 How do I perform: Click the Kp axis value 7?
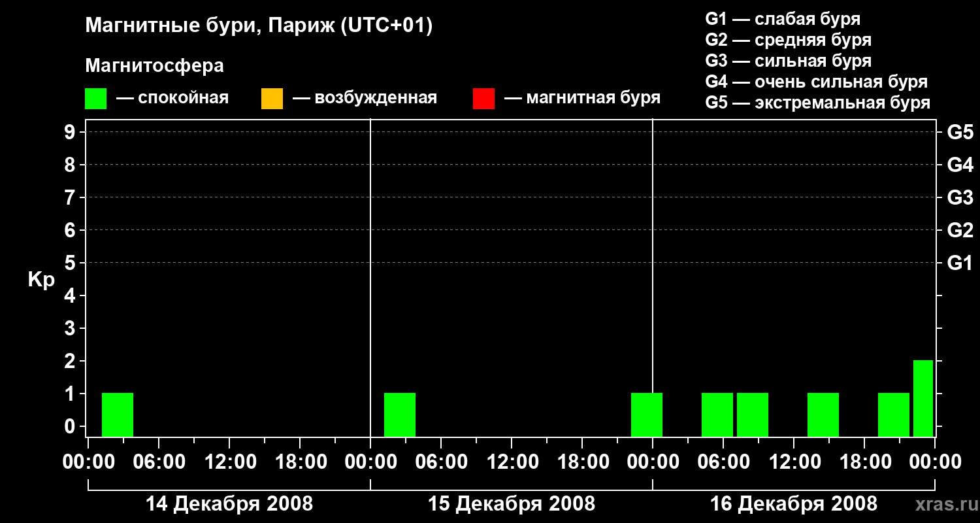point(71,197)
